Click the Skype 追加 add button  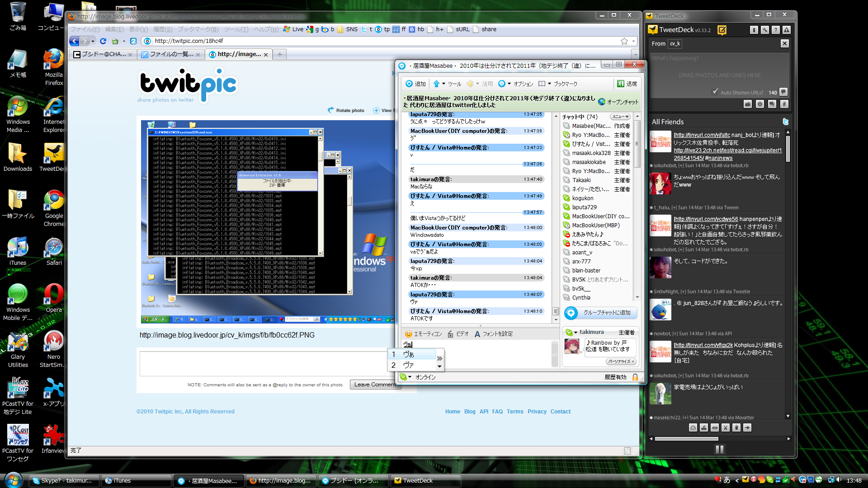[x=415, y=84]
